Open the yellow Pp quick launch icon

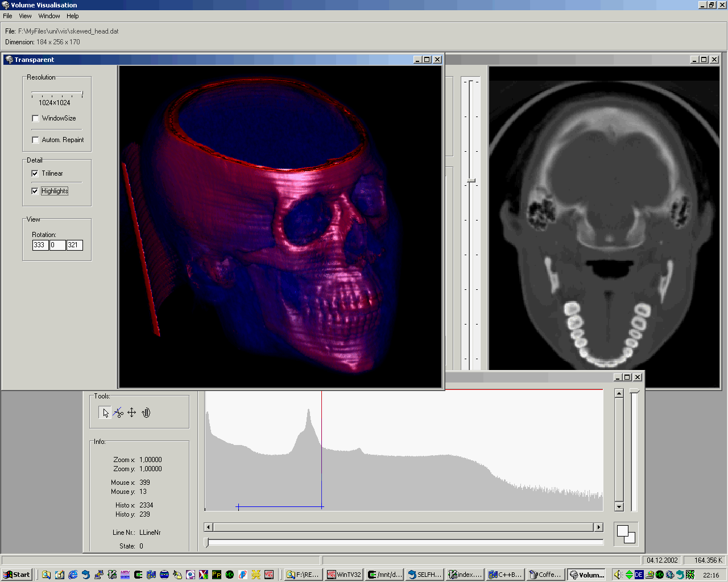pos(217,575)
